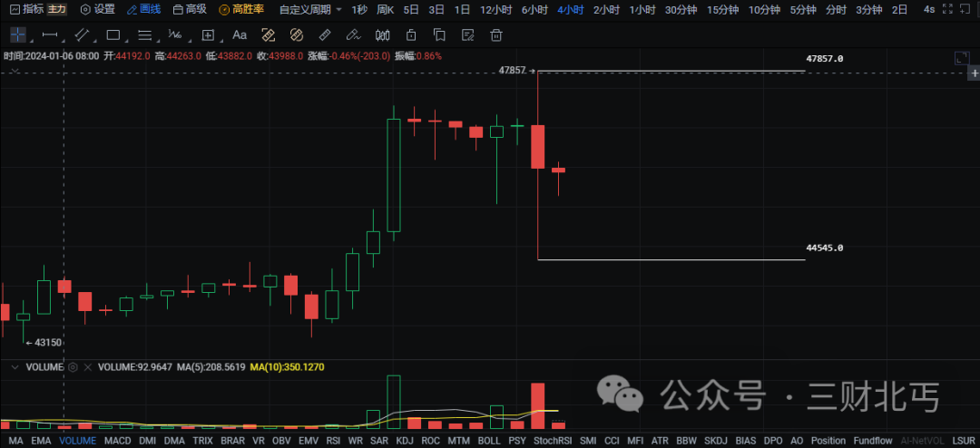
Task: Toggle the 主力 tag
Action: [57, 9]
